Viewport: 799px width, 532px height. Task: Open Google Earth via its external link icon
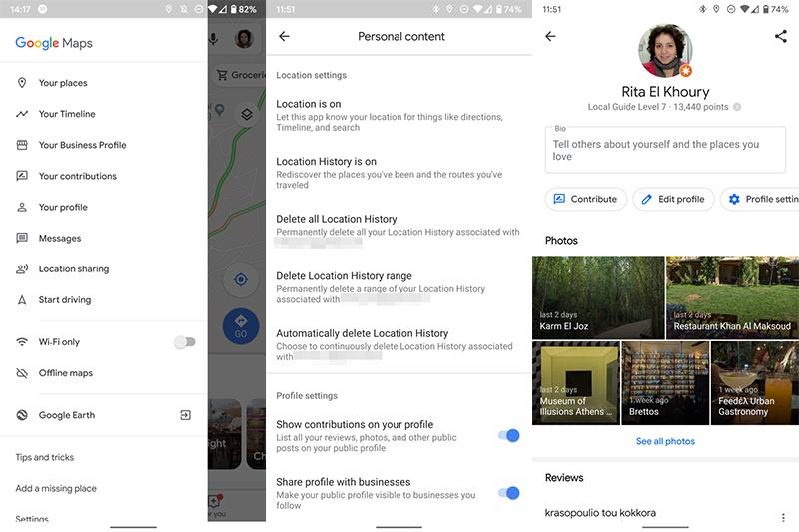[x=185, y=415]
